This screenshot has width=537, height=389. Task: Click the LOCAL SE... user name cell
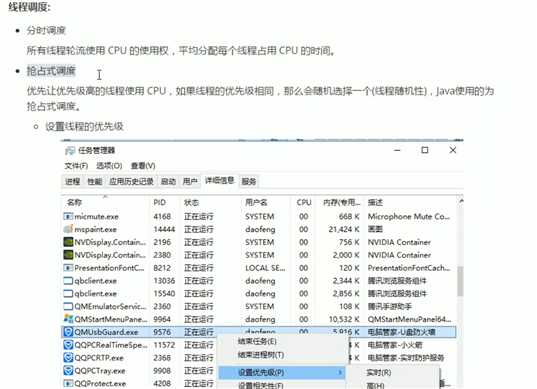click(x=265, y=268)
